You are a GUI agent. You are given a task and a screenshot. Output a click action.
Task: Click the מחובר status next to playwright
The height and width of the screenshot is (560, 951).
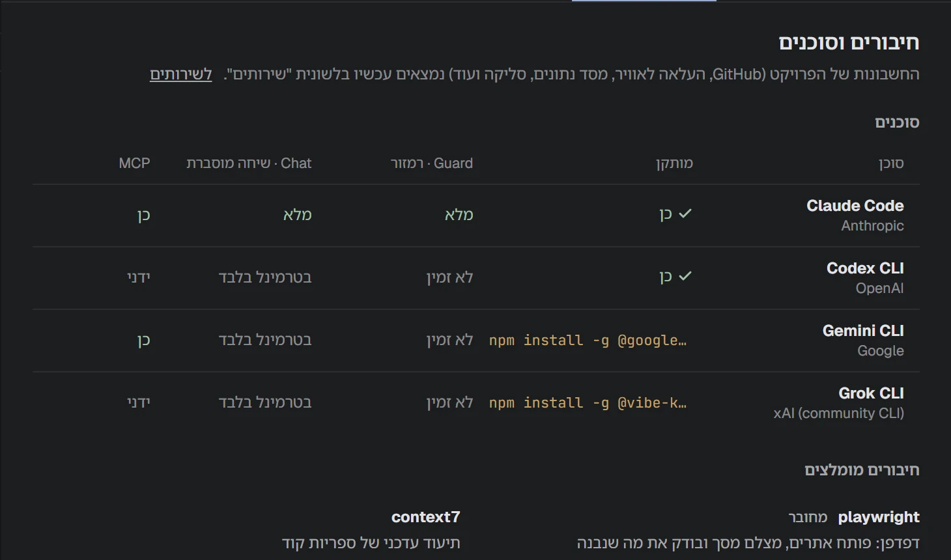[x=808, y=517]
